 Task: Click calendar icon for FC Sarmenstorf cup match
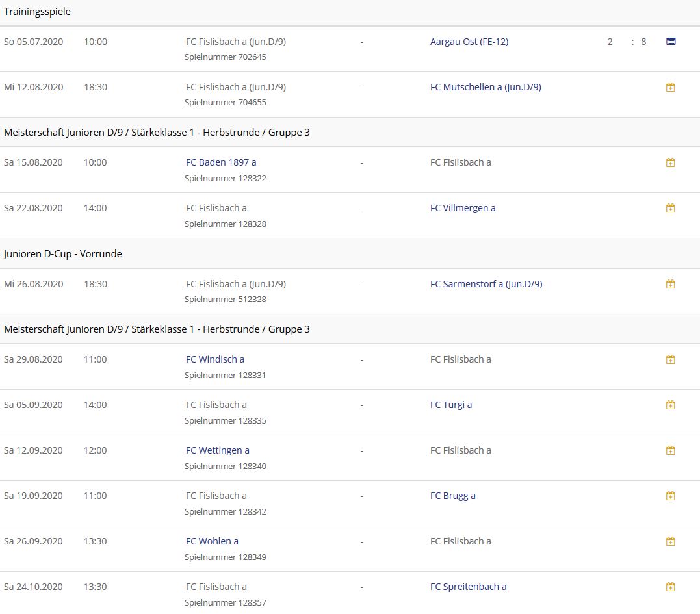point(671,284)
